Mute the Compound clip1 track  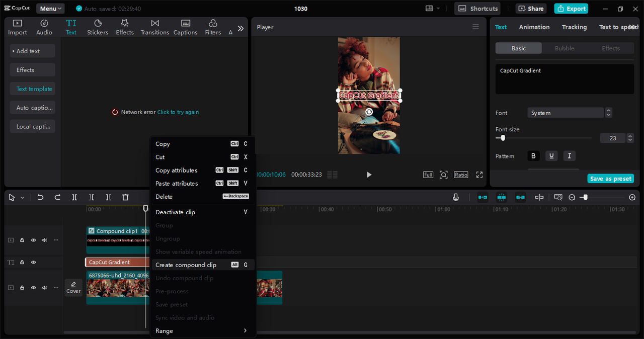(x=45, y=240)
